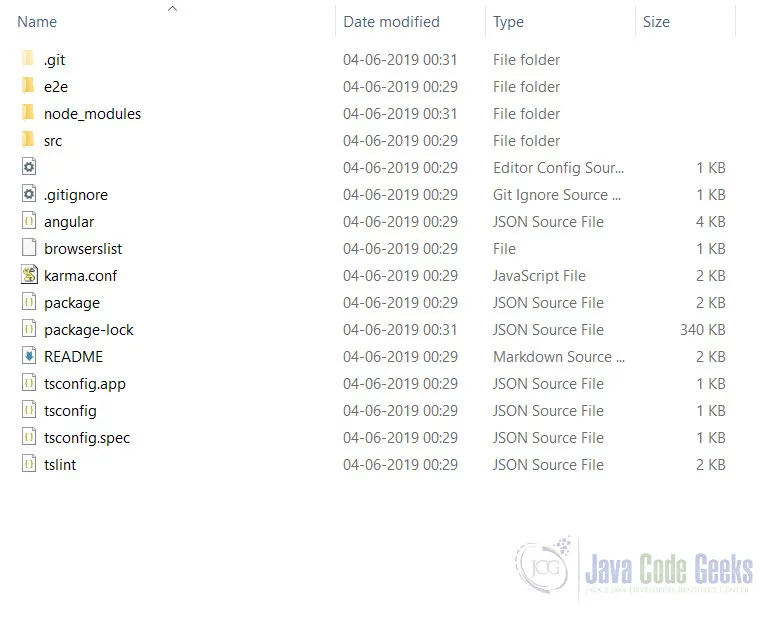Sort files by Name column header
This screenshot has width=764, height=617.
(x=37, y=22)
